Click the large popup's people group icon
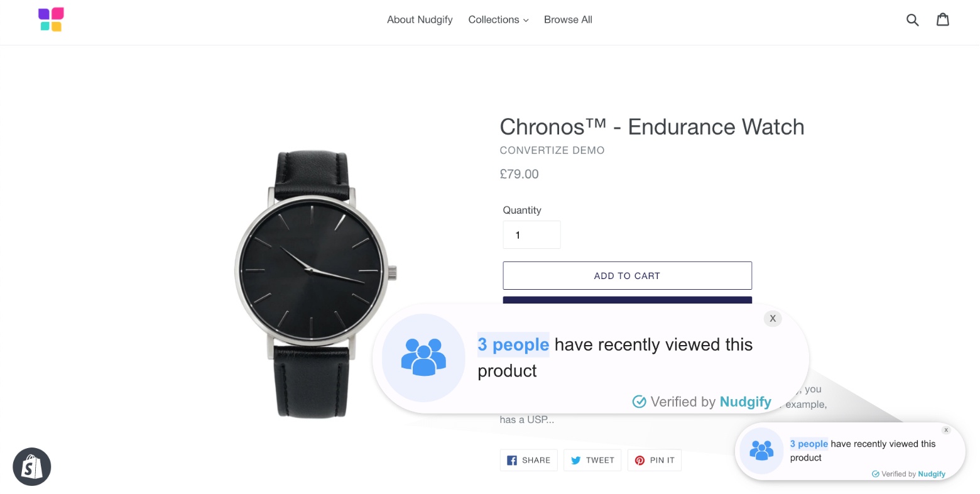980x494 pixels. 423,358
